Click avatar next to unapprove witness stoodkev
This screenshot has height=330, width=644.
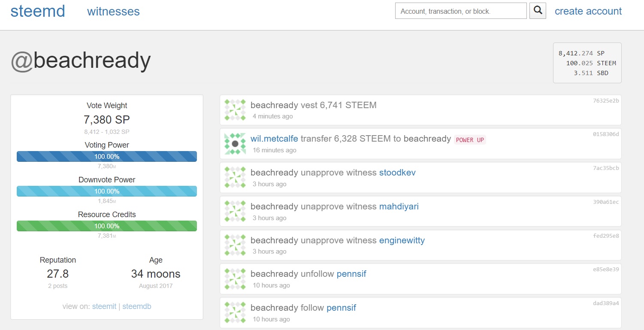pyautogui.click(x=235, y=178)
